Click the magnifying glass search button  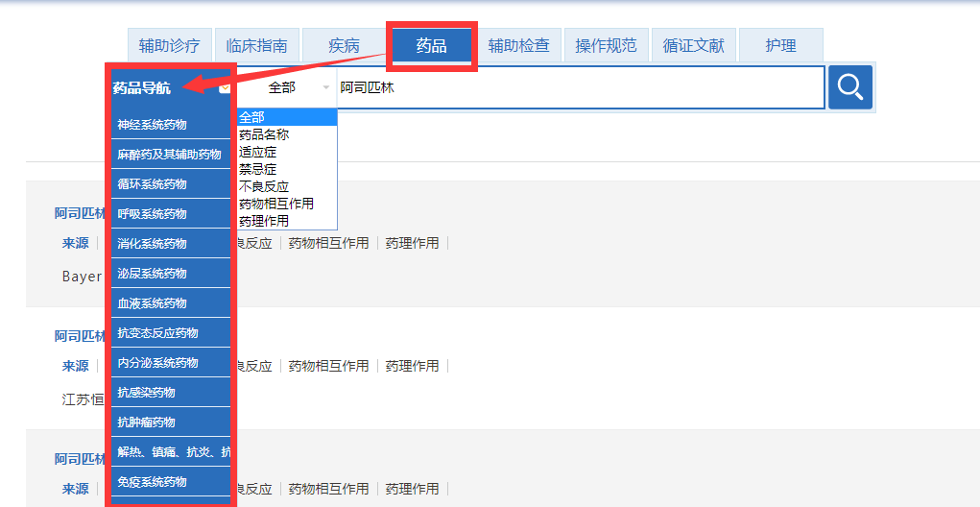point(850,87)
